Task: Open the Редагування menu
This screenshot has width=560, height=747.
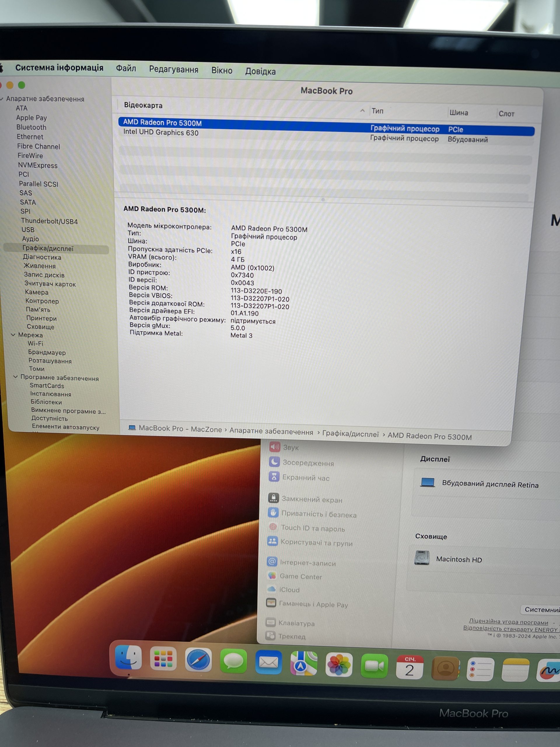Action: click(174, 69)
